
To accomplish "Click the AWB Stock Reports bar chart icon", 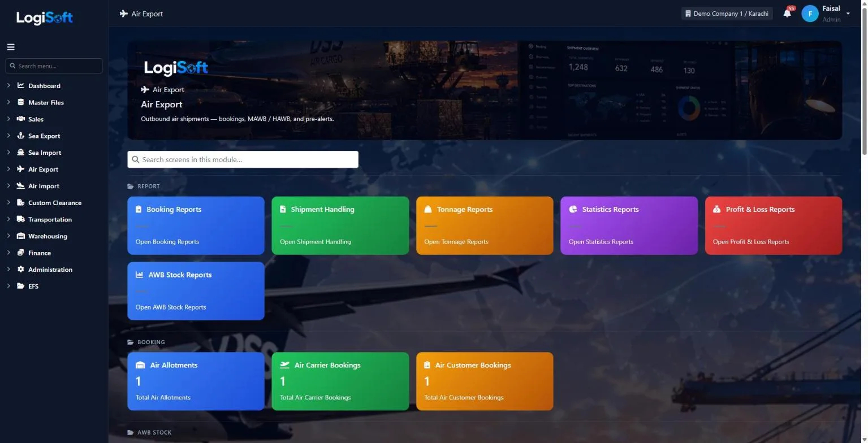I will point(139,275).
